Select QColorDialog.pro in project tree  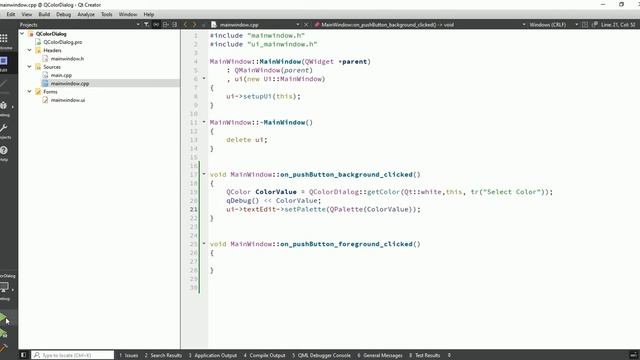(x=62, y=42)
